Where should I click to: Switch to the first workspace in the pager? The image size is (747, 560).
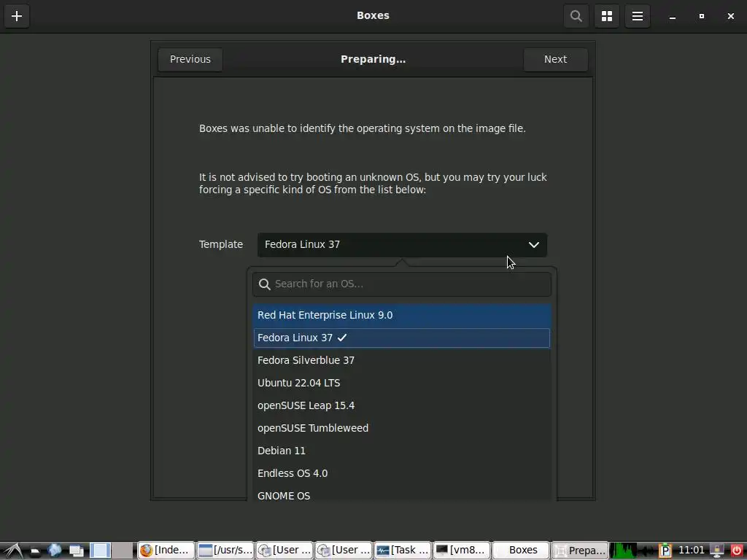pyautogui.click(x=101, y=551)
